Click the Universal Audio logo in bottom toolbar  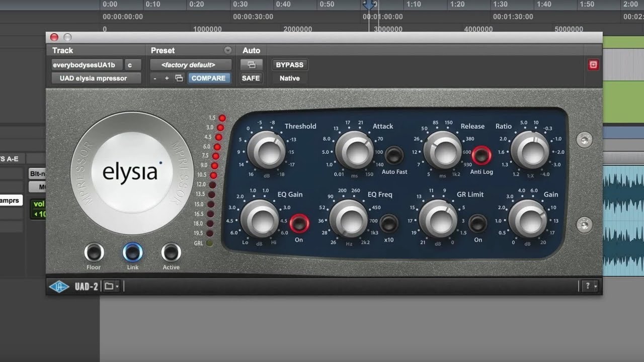(x=58, y=286)
